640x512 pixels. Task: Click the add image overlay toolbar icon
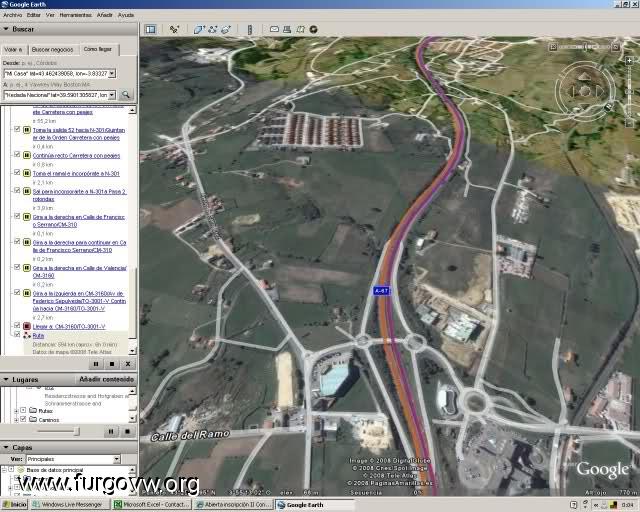point(226,29)
